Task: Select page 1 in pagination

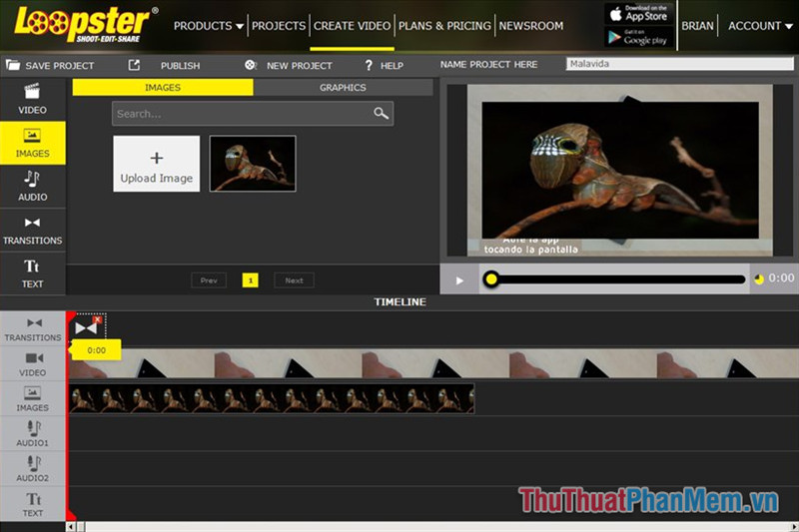Action: (x=251, y=280)
